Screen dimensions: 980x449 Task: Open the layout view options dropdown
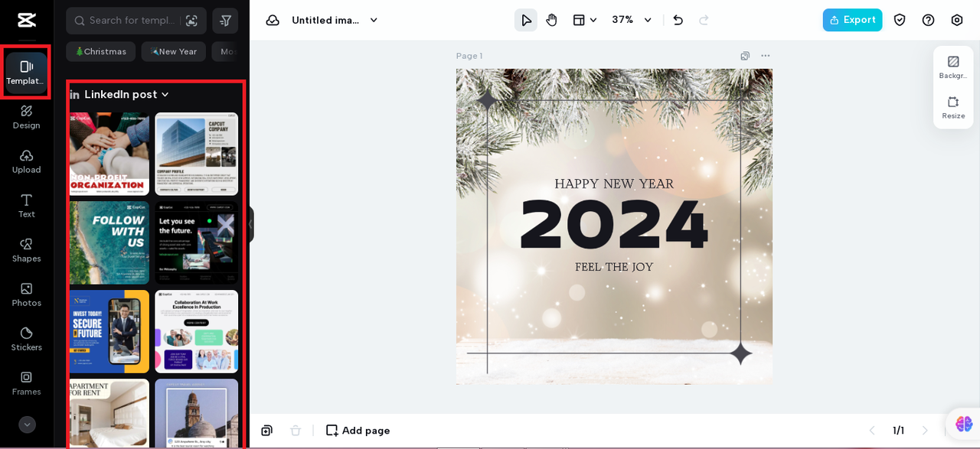(585, 20)
